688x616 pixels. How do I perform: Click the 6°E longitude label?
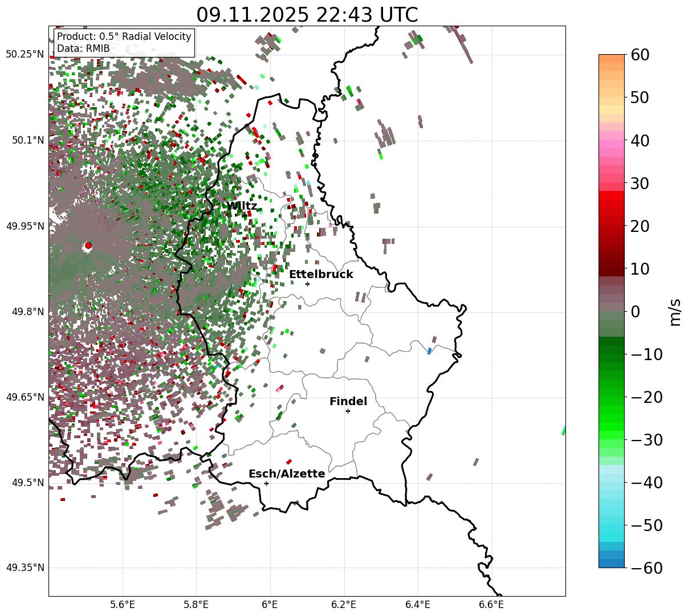point(270,605)
